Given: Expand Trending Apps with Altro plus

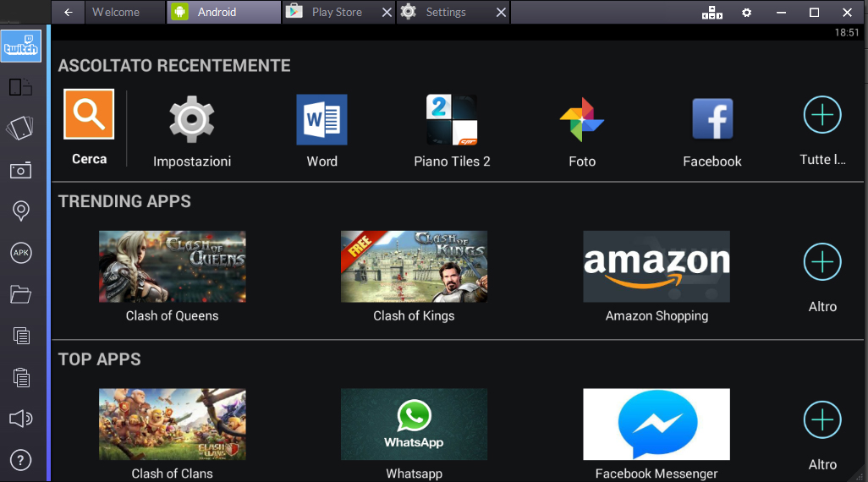Looking at the screenshot, I should click(x=822, y=262).
